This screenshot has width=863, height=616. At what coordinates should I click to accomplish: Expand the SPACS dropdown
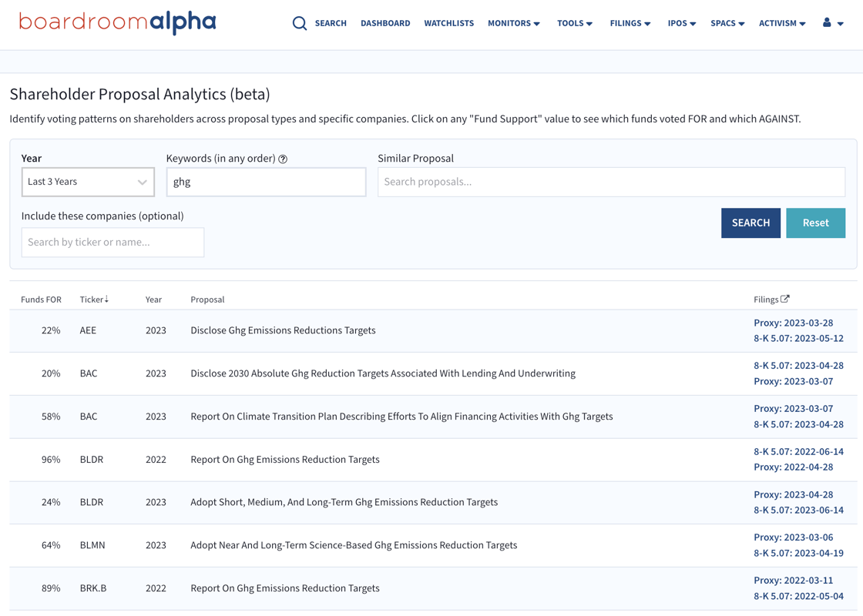[x=727, y=23]
